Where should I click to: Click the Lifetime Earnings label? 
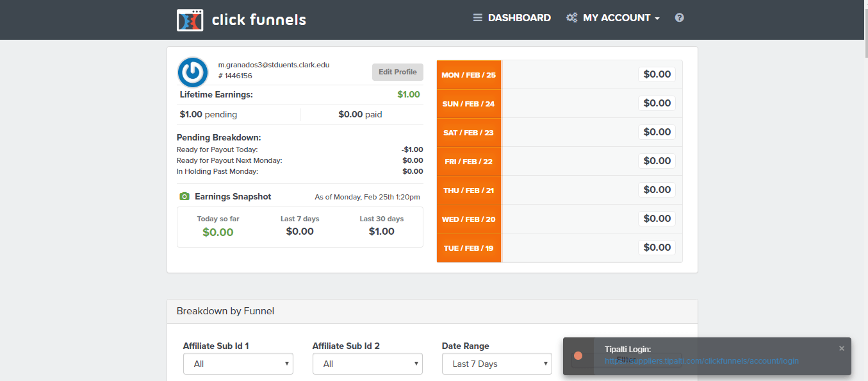[x=217, y=95]
